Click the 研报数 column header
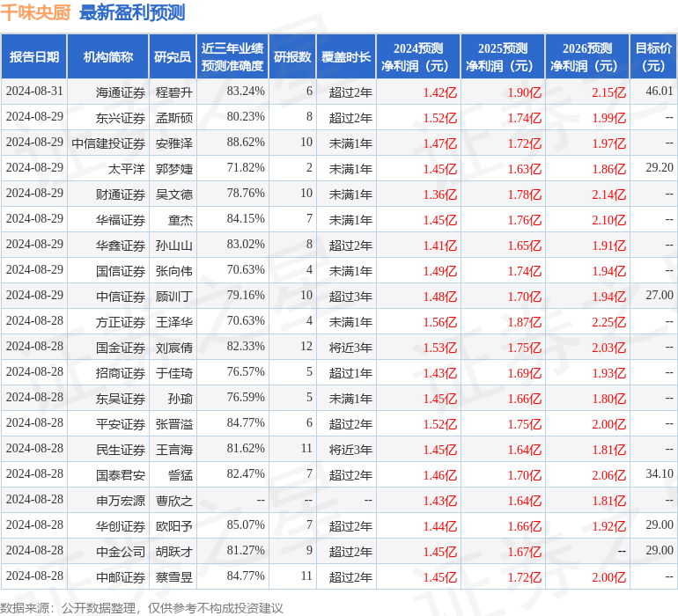This screenshot has width=678, height=616. pos(292,56)
